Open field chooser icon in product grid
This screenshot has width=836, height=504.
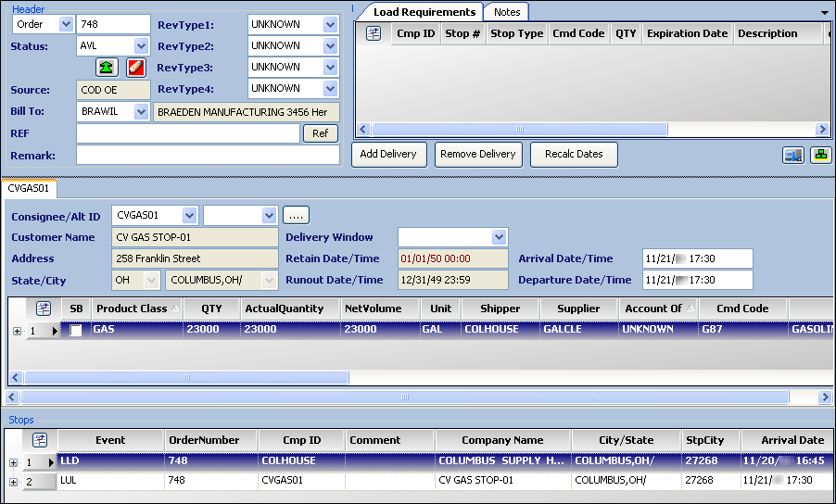43,309
